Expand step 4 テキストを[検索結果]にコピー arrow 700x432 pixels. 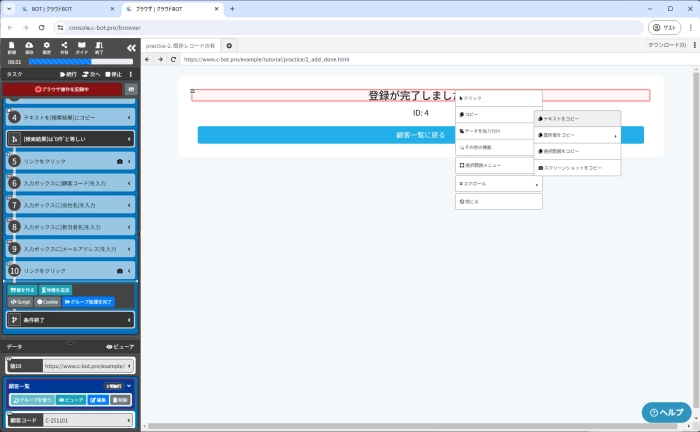pyautogui.click(x=131, y=117)
